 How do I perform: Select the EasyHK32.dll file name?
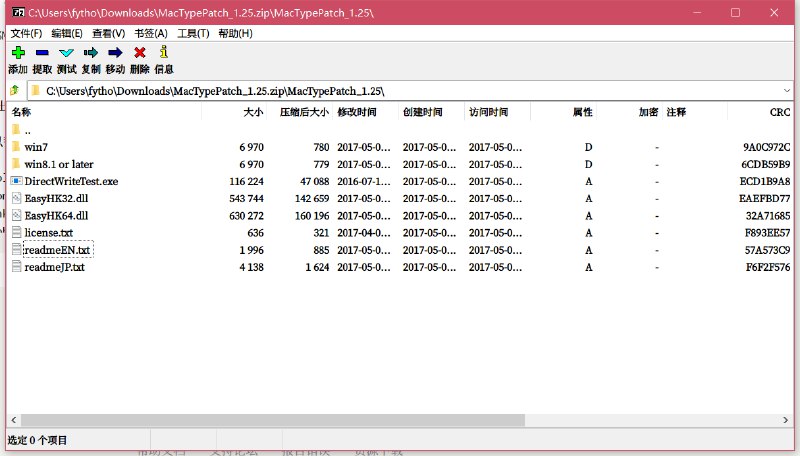(57, 198)
